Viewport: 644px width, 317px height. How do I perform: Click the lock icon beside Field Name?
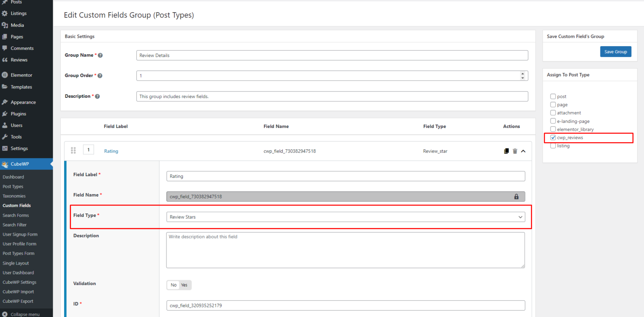click(516, 196)
